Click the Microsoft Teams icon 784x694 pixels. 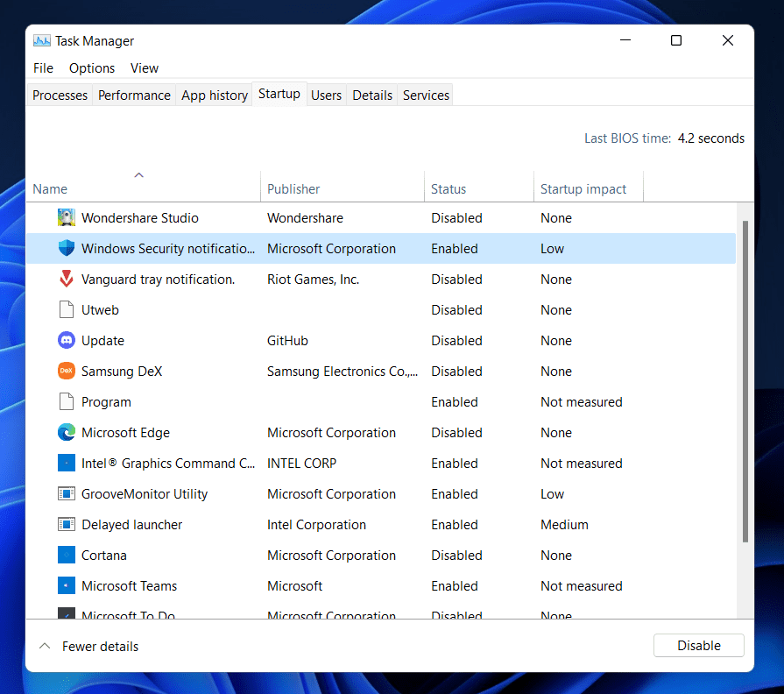[x=66, y=585]
